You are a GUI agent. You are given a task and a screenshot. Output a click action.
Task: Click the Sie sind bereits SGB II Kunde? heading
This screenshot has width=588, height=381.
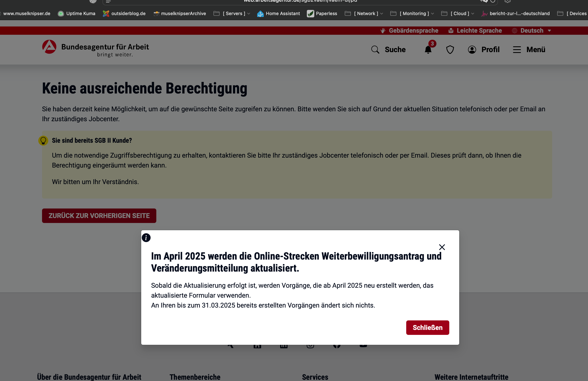[x=92, y=140]
